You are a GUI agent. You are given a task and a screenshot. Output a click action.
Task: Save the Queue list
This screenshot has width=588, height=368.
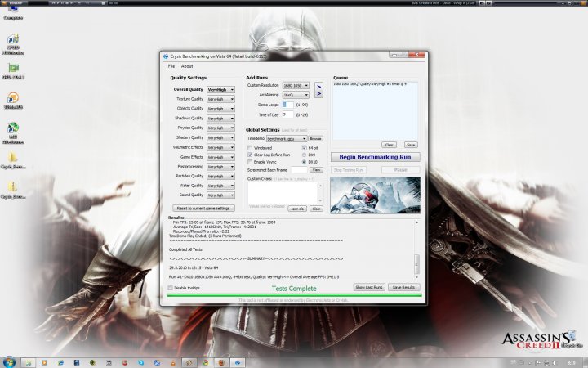pyautogui.click(x=411, y=145)
